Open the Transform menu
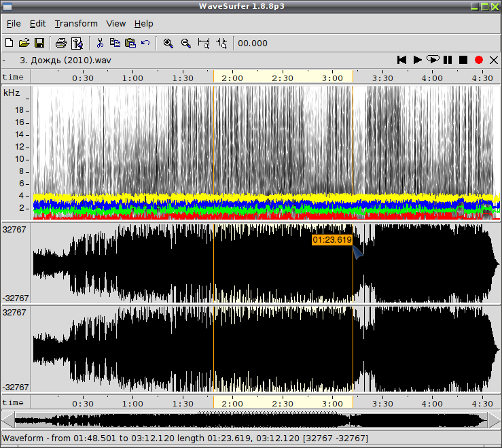Image resolution: width=502 pixels, height=448 pixels. tap(76, 24)
